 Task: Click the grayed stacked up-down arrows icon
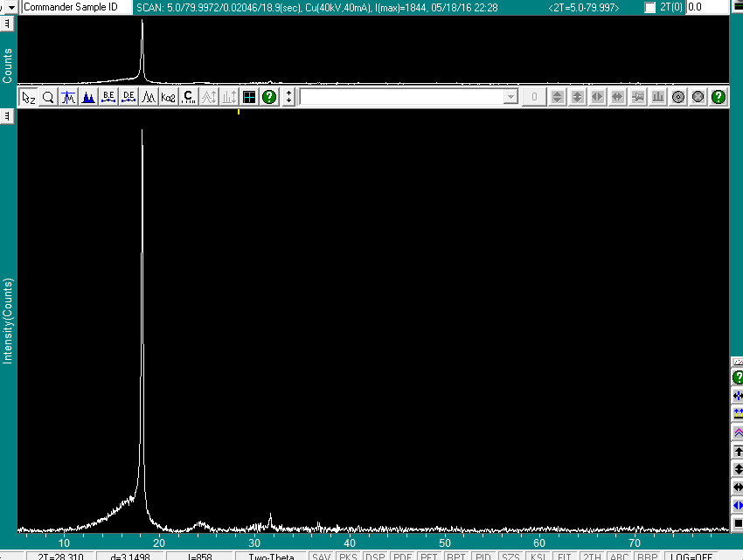[x=558, y=97]
